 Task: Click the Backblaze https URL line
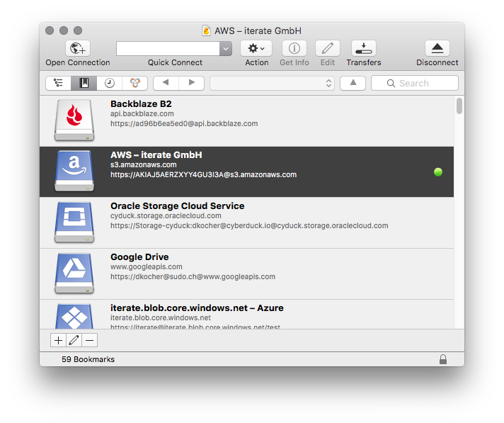pos(184,123)
